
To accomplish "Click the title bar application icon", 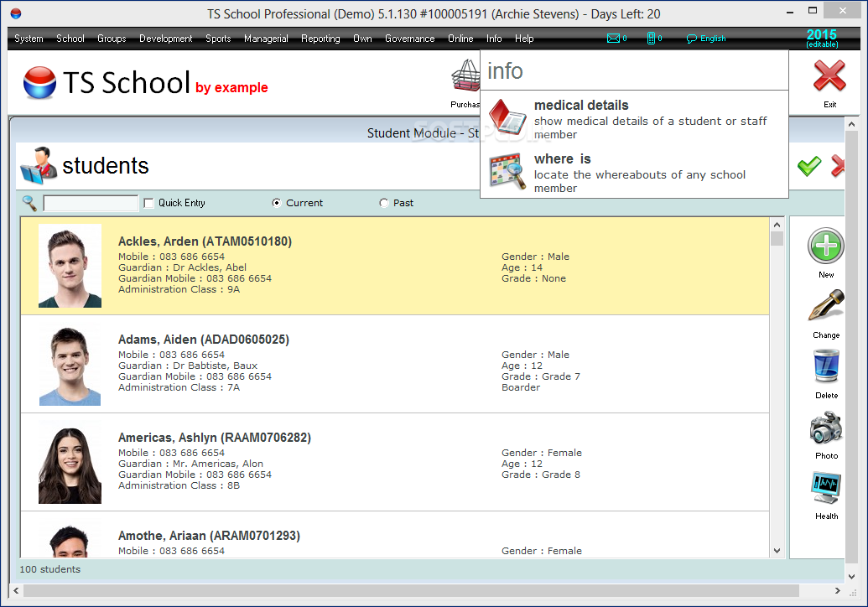I will pyautogui.click(x=15, y=13).
